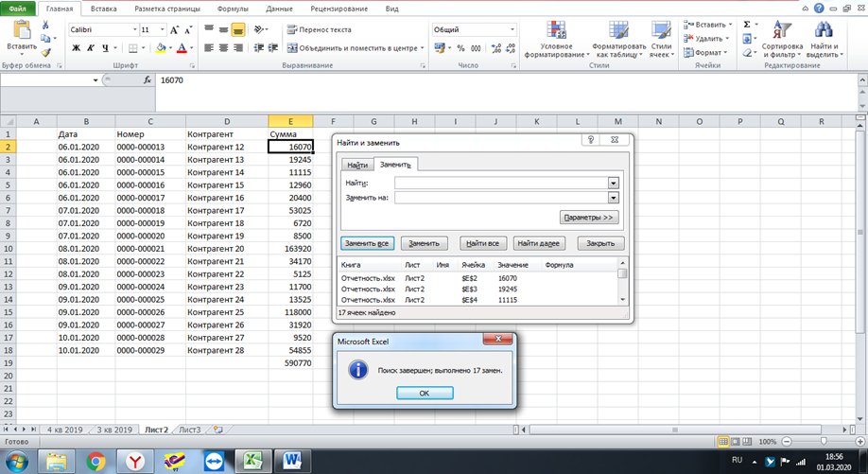Click the Format Painter brush icon

(x=45, y=53)
